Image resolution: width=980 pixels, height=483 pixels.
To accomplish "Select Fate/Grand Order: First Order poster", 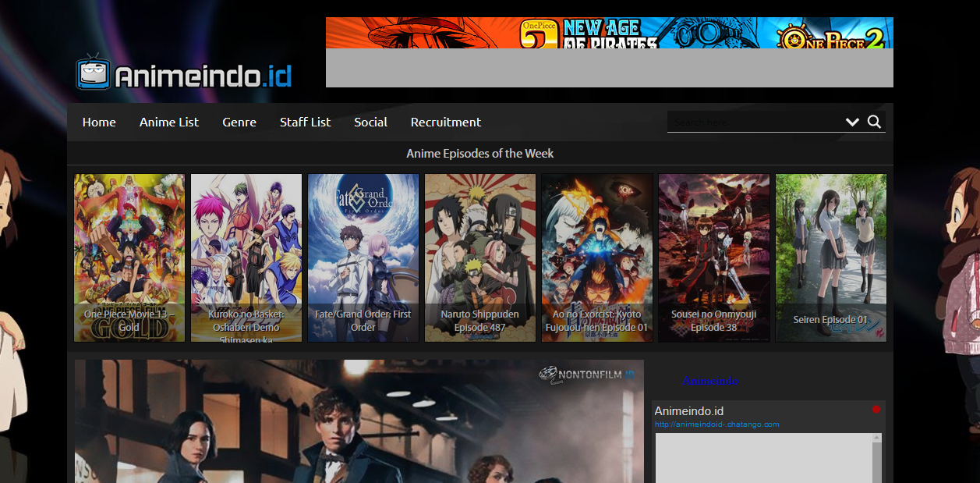I will point(363,257).
